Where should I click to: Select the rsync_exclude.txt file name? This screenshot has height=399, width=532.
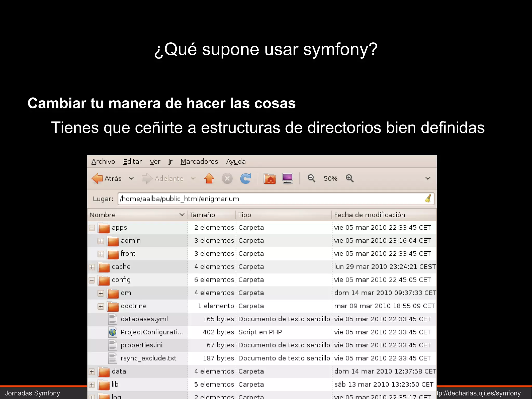point(148,358)
